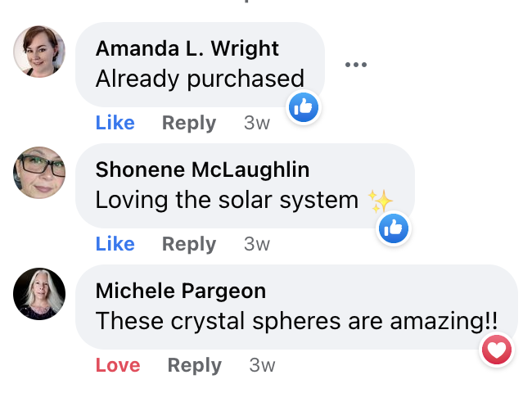The image size is (532, 393).
Task: Open Michele Pargeon's profile picture
Action: tap(39, 293)
